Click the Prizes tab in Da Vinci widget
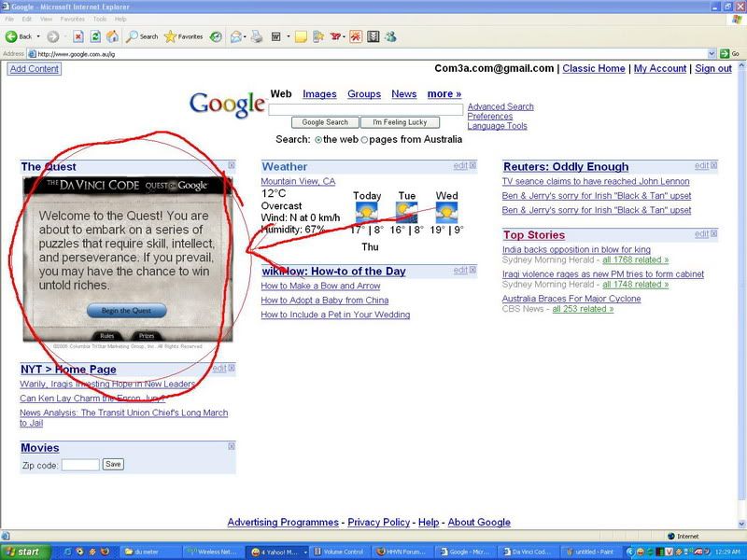 click(x=147, y=336)
